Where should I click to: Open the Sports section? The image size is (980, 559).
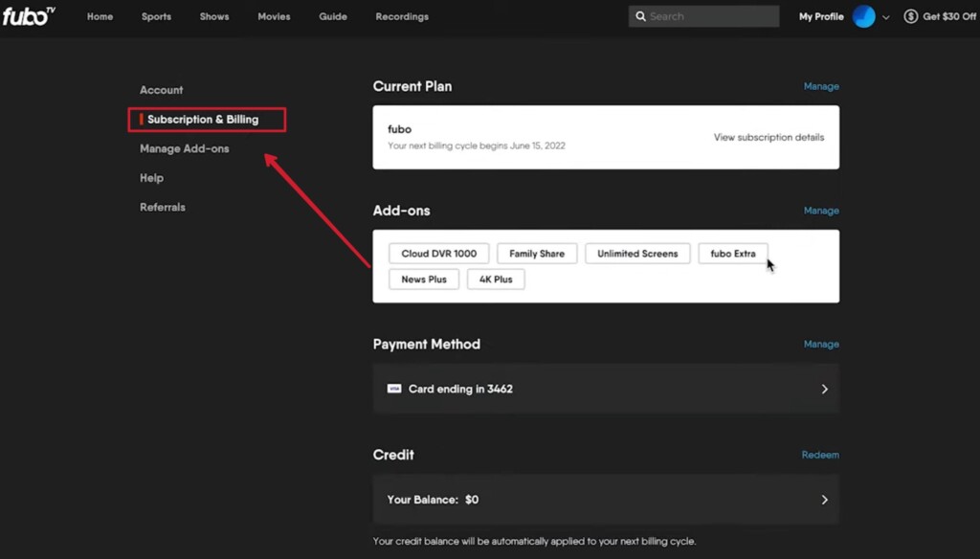pos(156,16)
